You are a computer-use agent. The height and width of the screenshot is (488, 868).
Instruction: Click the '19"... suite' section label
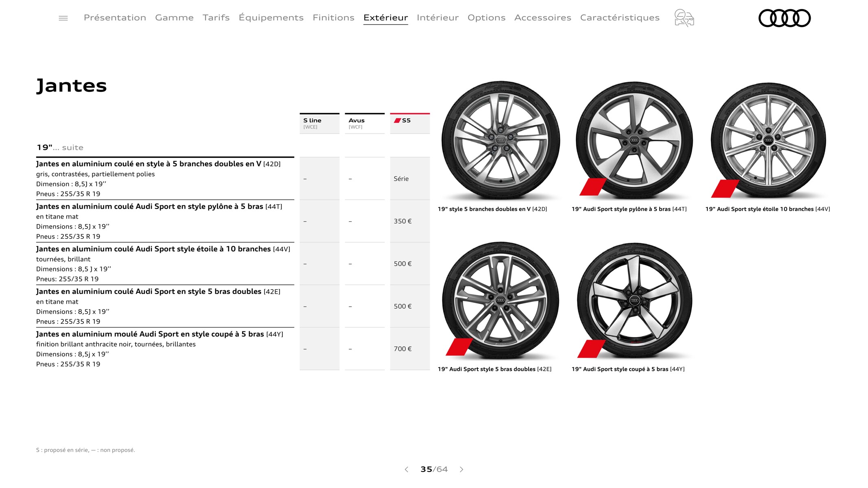60,148
